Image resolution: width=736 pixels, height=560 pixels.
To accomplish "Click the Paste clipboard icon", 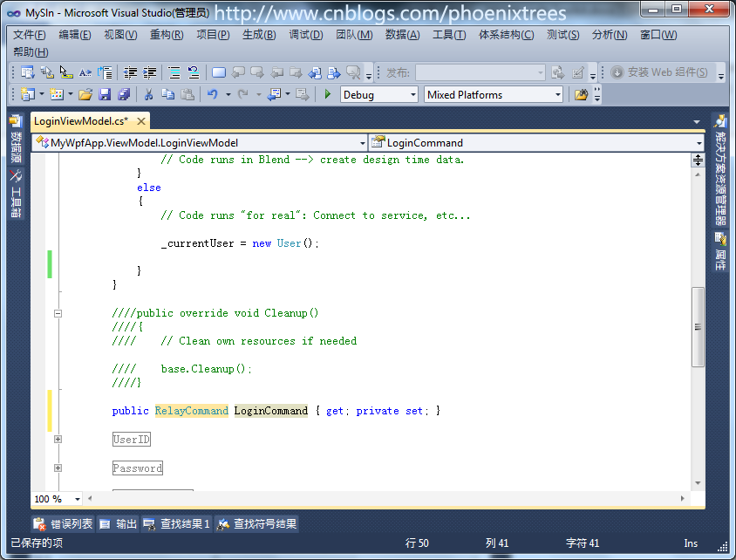I will tap(187, 95).
